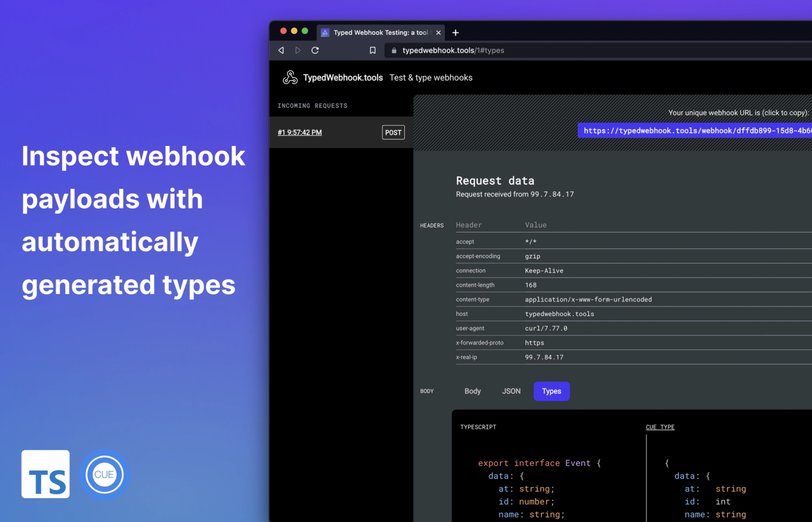Image resolution: width=812 pixels, height=522 pixels.
Task: Click the reload page icon
Action: [x=315, y=50]
